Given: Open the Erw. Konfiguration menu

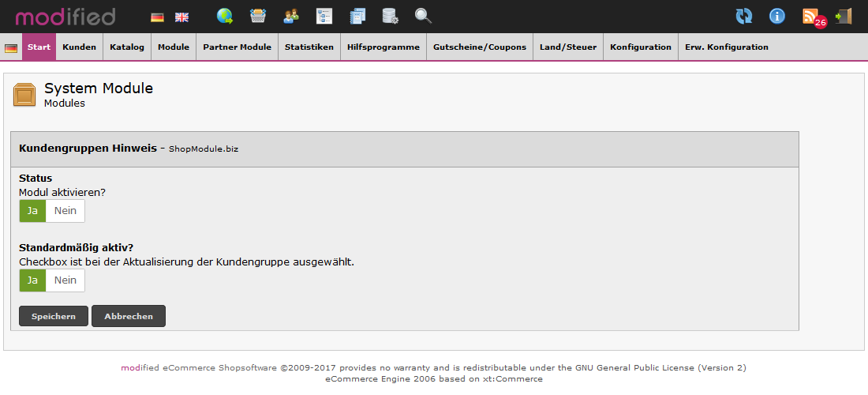Looking at the screenshot, I should tap(726, 47).
